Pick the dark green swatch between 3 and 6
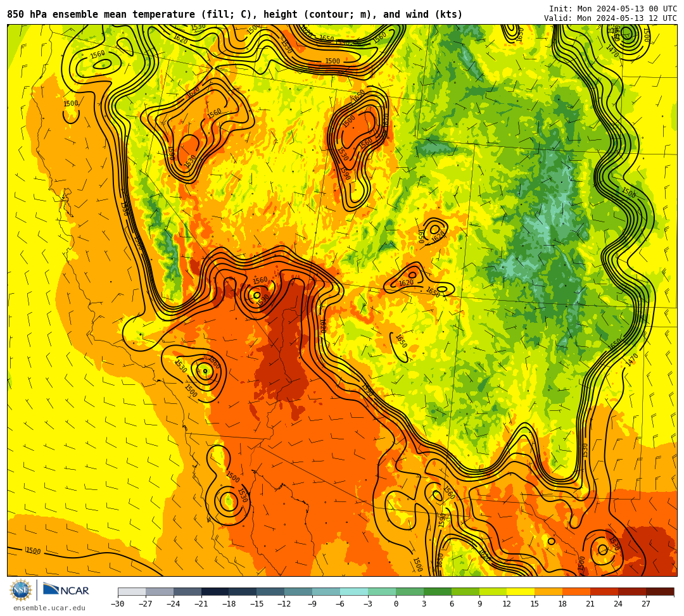The height and width of the screenshot is (616, 684). pos(438,591)
